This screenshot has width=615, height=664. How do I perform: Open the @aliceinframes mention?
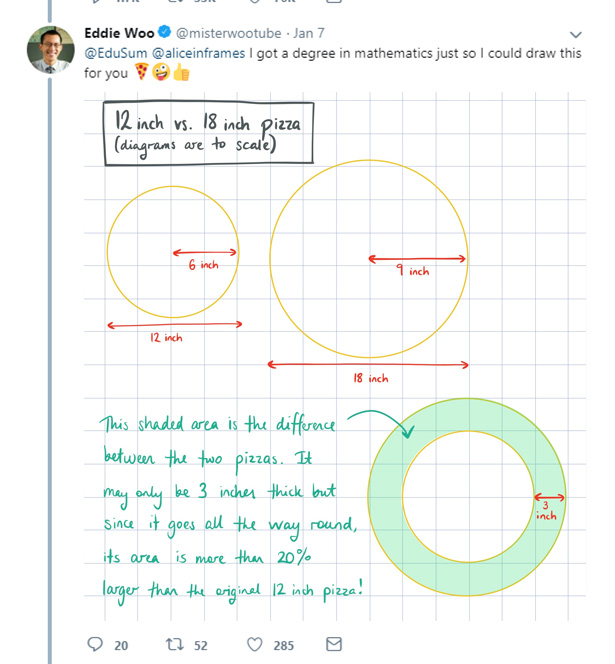tap(198, 53)
